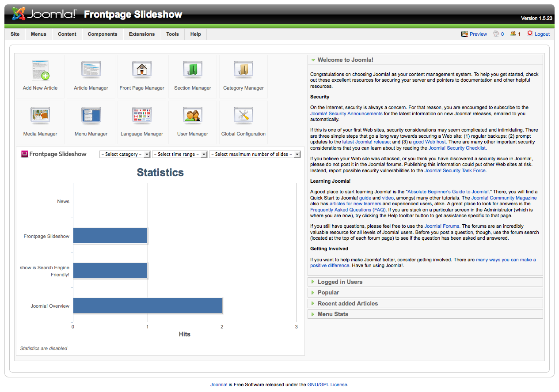The width and height of the screenshot is (559, 392).
Task: Open the Site menu
Action: coord(15,34)
